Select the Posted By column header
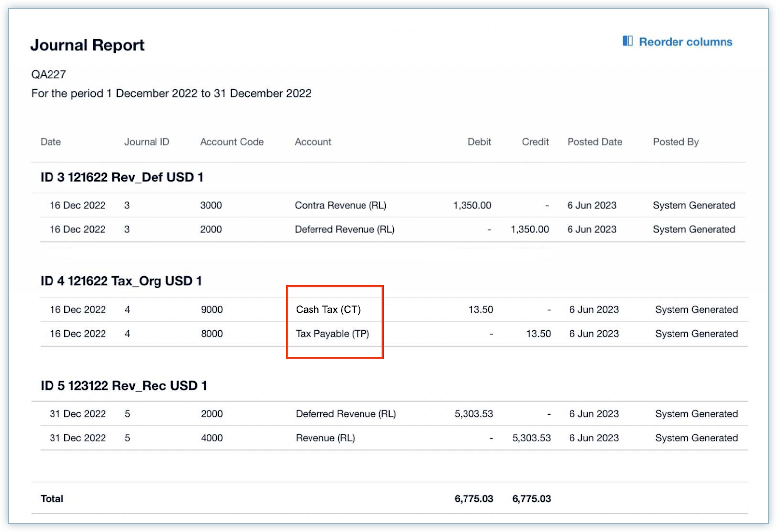The image size is (777, 532). pyautogui.click(x=675, y=142)
